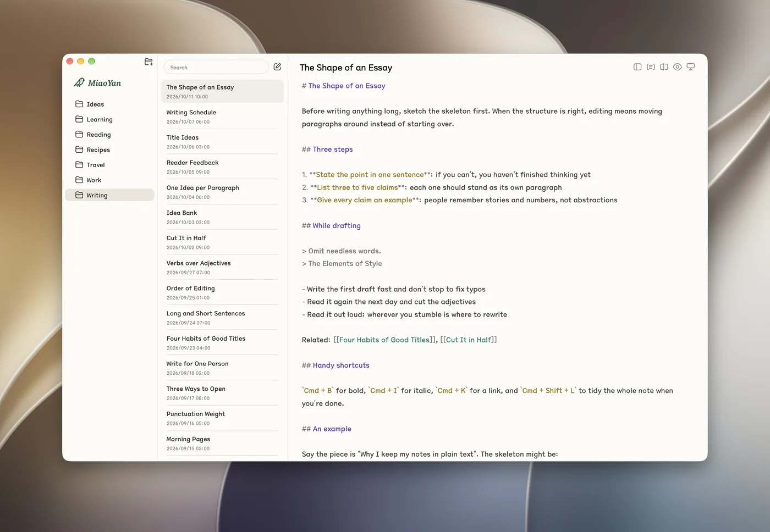This screenshot has height=532, width=770.
Task: Open the 'Order of Editing' note
Action: (x=222, y=292)
